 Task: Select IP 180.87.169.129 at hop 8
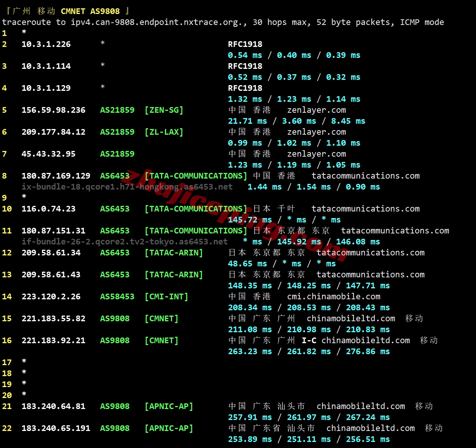[x=56, y=176]
